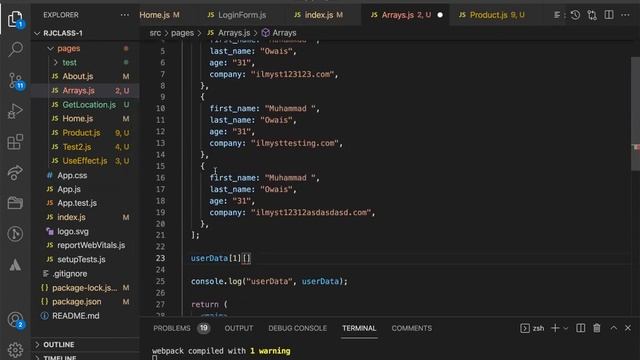640x360 pixels.
Task: Split the terminal panel
Action: pos(580,328)
